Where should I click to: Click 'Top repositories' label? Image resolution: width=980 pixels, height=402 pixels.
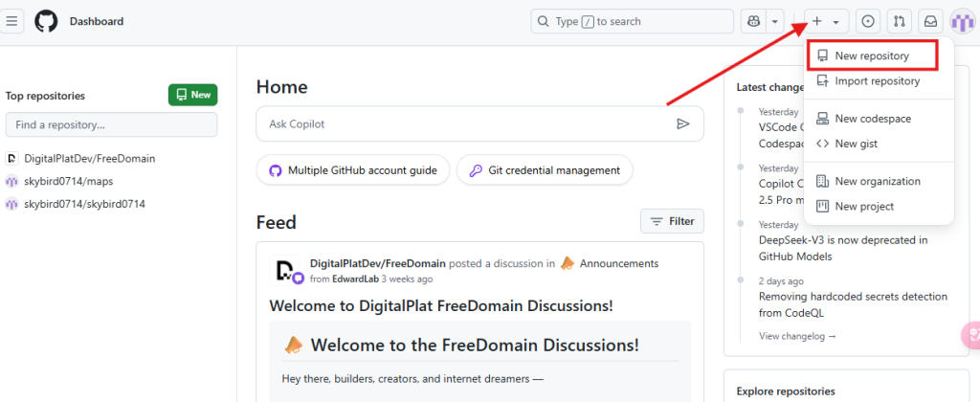[x=45, y=96]
